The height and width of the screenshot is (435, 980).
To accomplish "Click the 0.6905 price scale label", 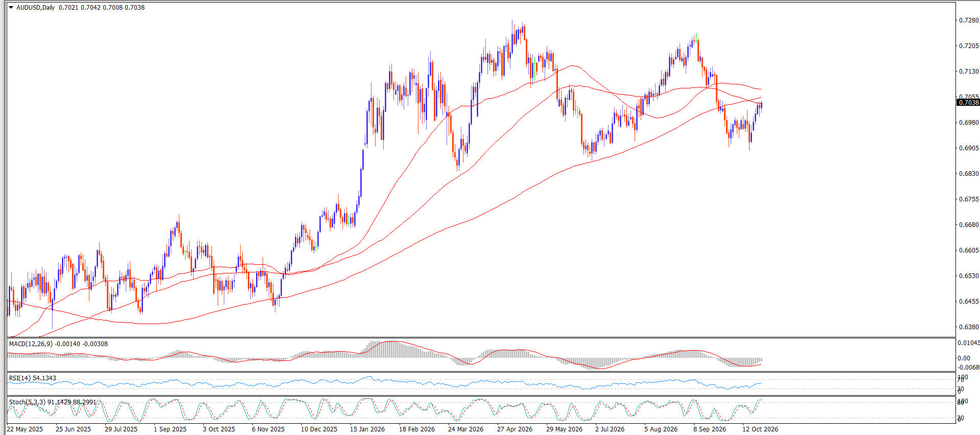I will [x=969, y=148].
